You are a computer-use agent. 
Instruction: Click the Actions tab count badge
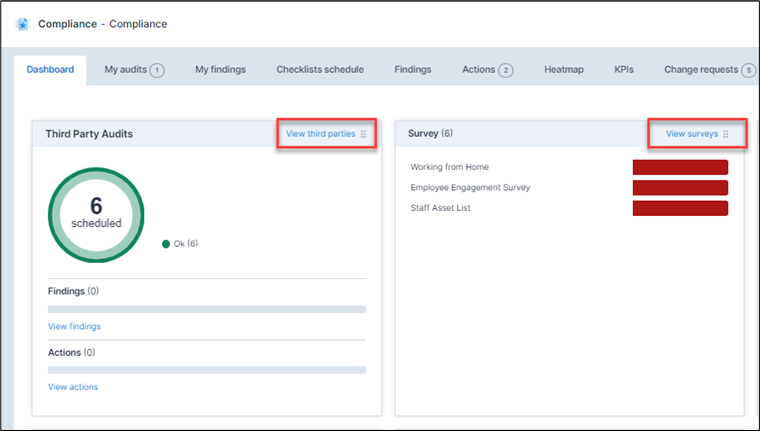[x=506, y=70]
